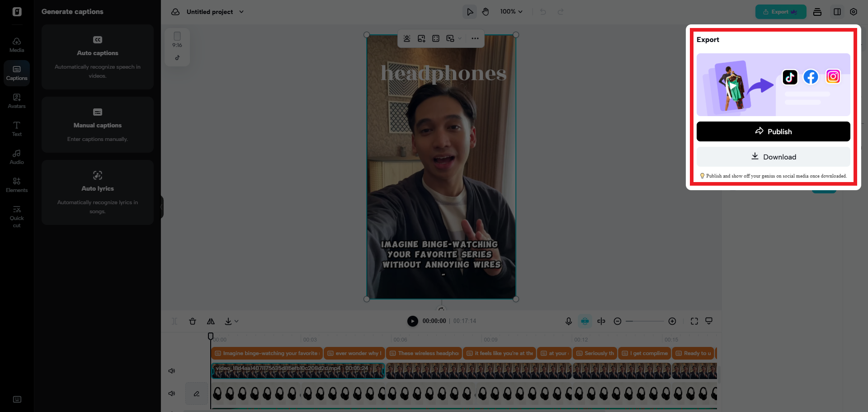868x412 pixels.
Task: Undo the last action
Action: click(542, 12)
